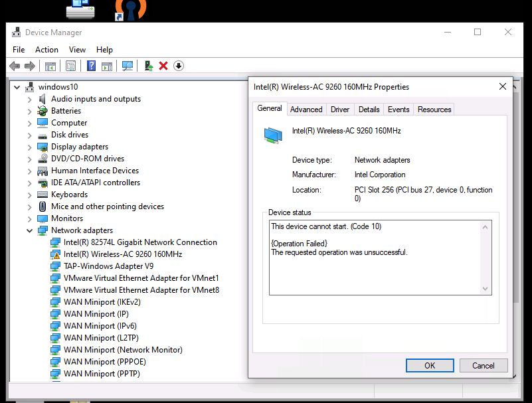Click the Keyboards category icon
Viewport: 532px width, 403px height.
pyautogui.click(x=43, y=195)
